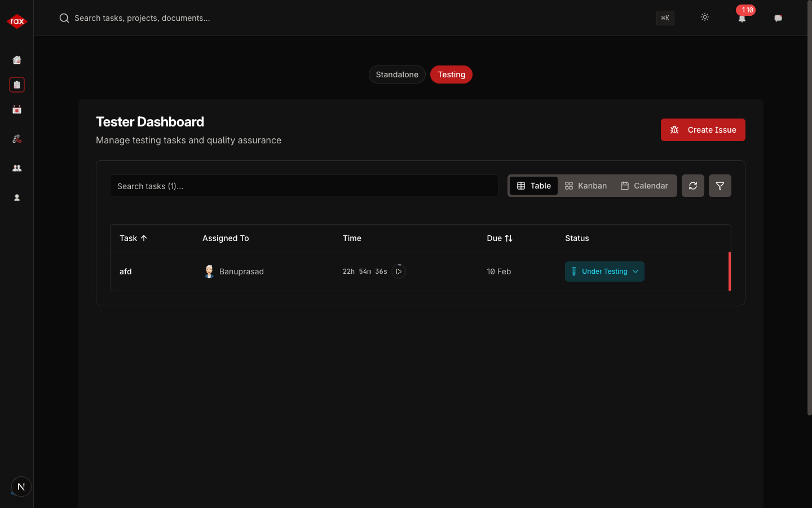Viewport: 812px width, 508px height.
Task: Toggle light theme with the sun icon
Action: 705,17
